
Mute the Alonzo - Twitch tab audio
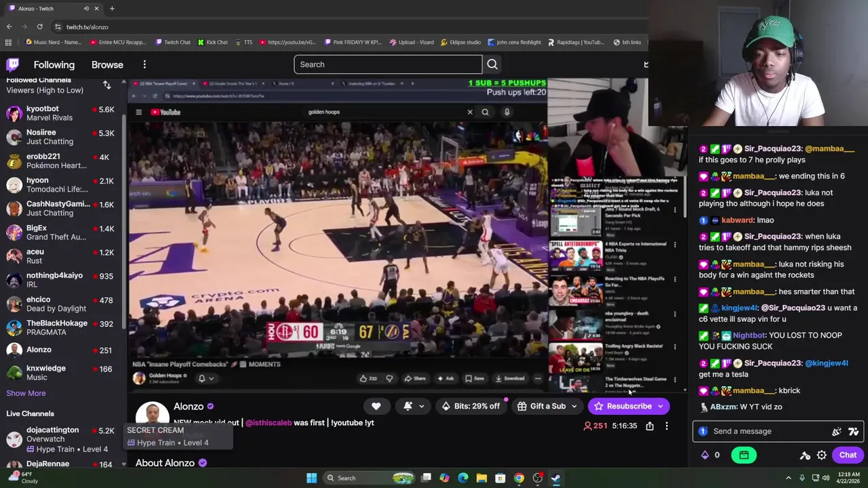86,8
